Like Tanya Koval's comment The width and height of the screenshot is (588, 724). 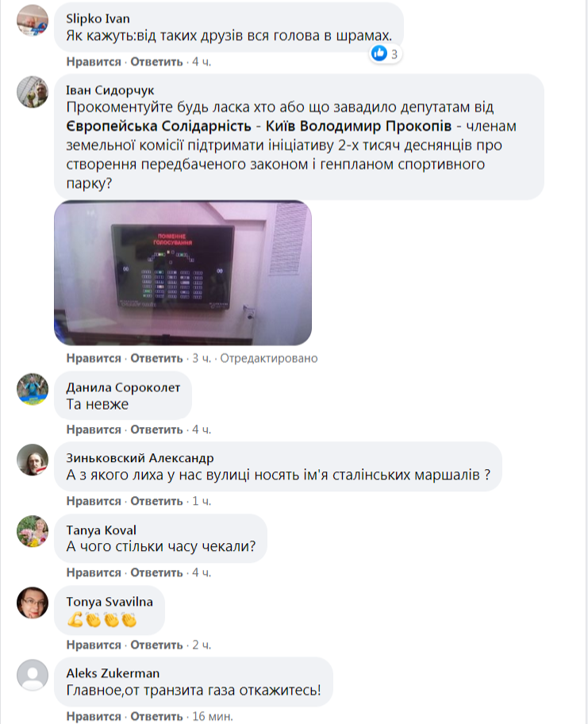94,572
